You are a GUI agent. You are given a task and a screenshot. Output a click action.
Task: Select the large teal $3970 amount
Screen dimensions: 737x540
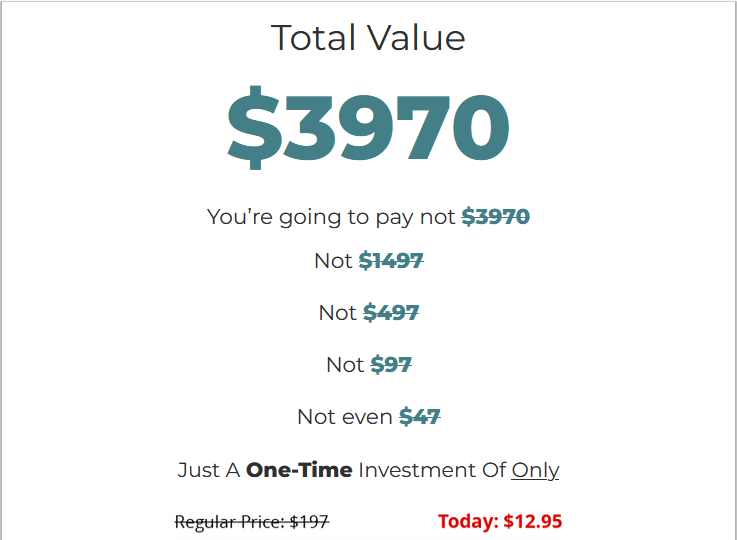pyautogui.click(x=368, y=128)
